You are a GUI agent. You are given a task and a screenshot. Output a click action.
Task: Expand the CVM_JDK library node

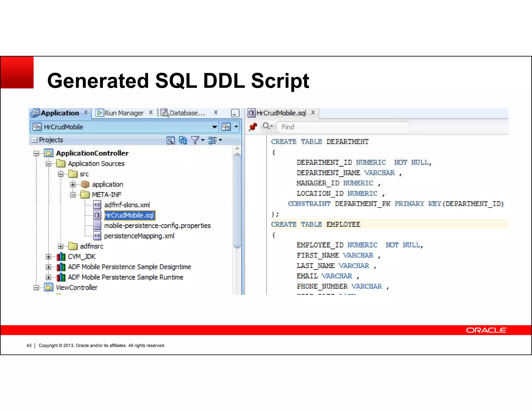coord(48,257)
